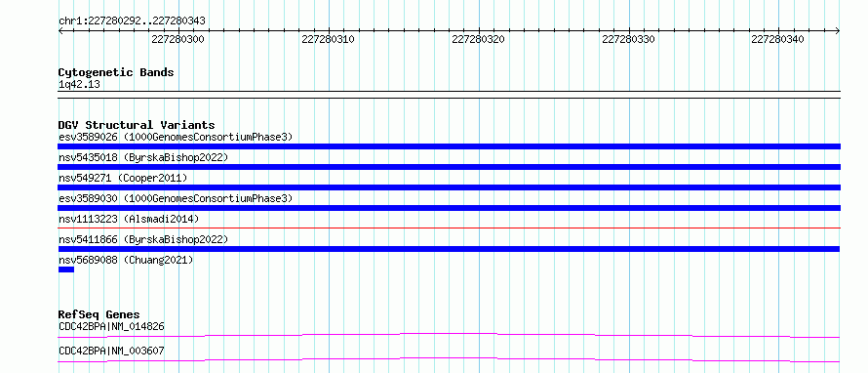Open the CDC42BPA|NM_014826 gene label
Screen dimensions: 868x373
(111, 326)
